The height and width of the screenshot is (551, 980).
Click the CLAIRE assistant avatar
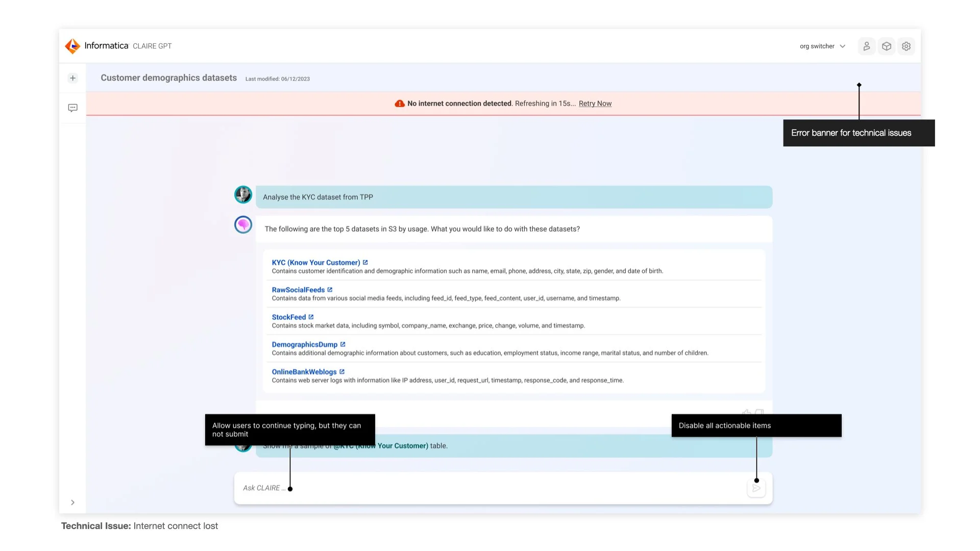point(243,224)
